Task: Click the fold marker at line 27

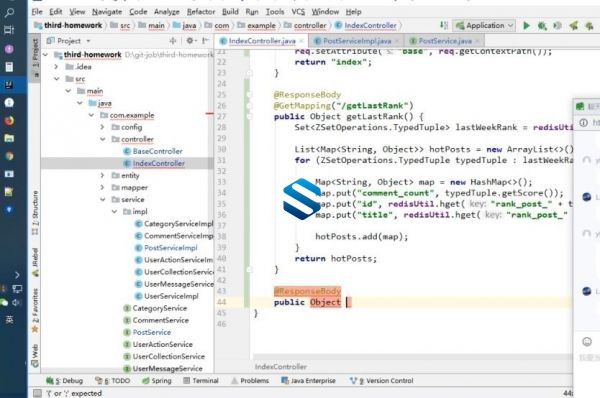Action: click(249, 116)
